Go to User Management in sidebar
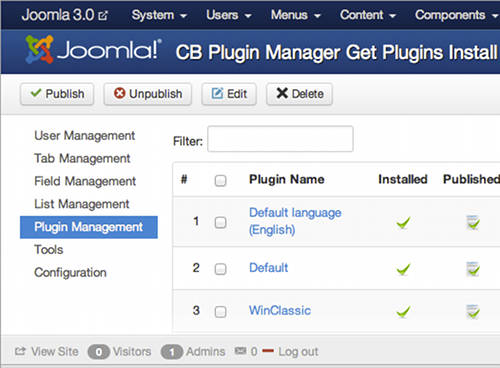Screen dimensions: 500x368 (84, 136)
